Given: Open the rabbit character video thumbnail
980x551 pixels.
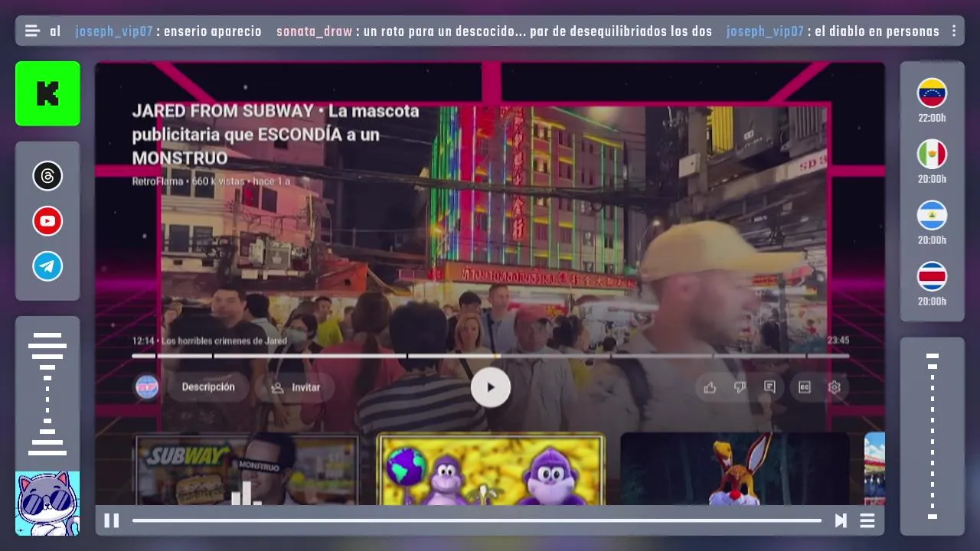Looking at the screenshot, I should tap(735, 470).
